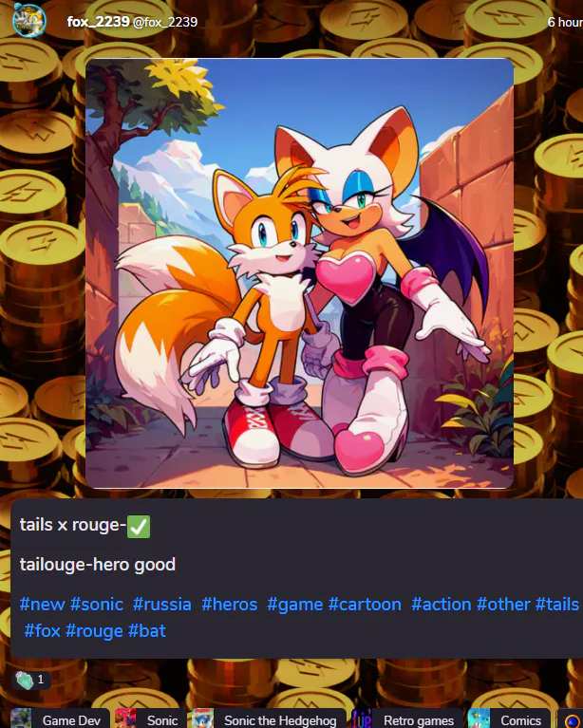583x728 pixels.
Task: Open the #new hashtag
Action: pyautogui.click(x=42, y=605)
